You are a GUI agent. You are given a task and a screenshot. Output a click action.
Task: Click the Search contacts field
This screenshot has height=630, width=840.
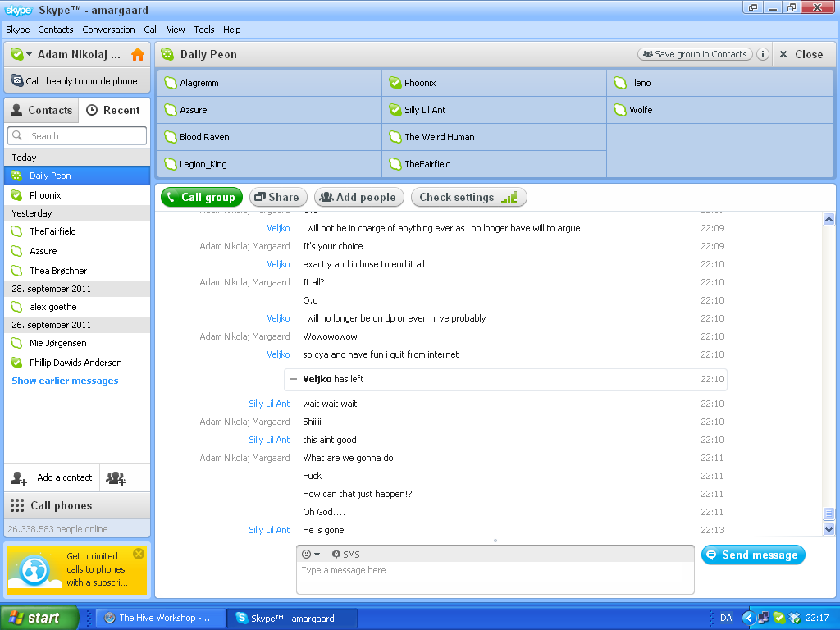click(77, 136)
